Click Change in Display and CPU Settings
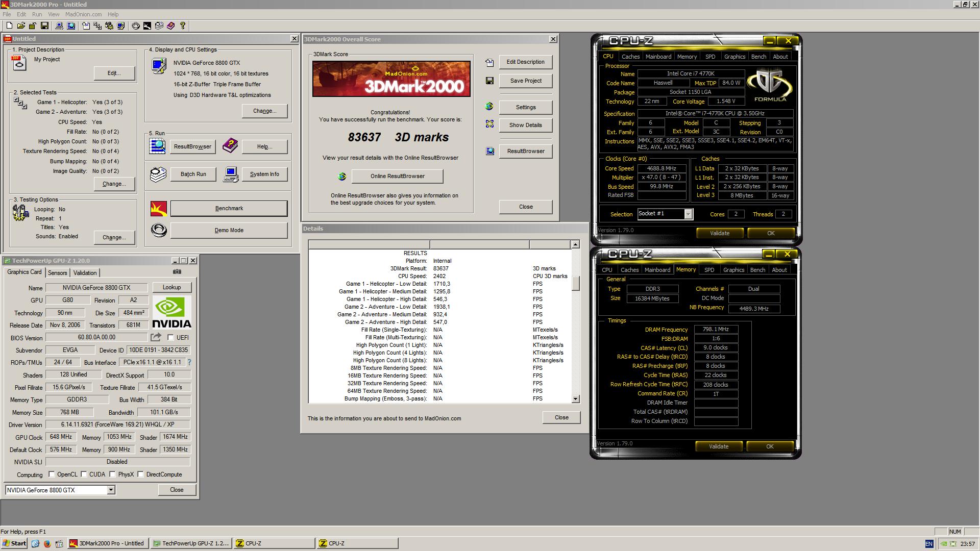 (x=264, y=111)
